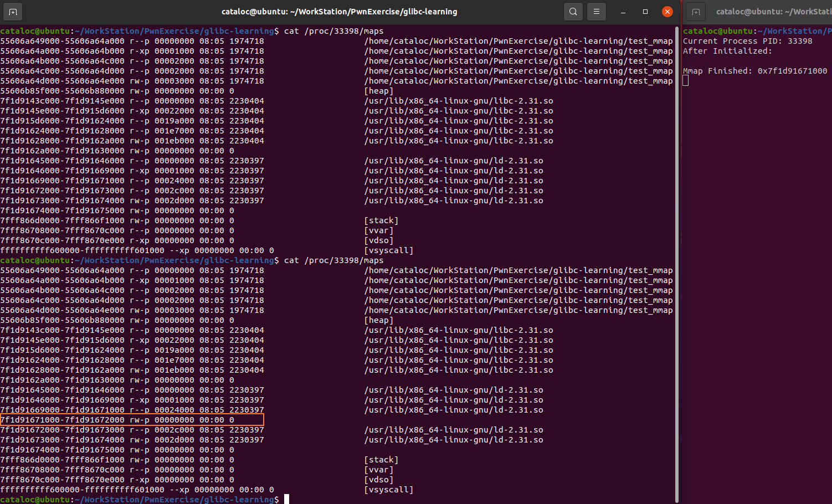Image resolution: width=832 pixels, height=504 pixels.
Task: Click the last [vsyscall] label at bottom
Action: pos(388,490)
